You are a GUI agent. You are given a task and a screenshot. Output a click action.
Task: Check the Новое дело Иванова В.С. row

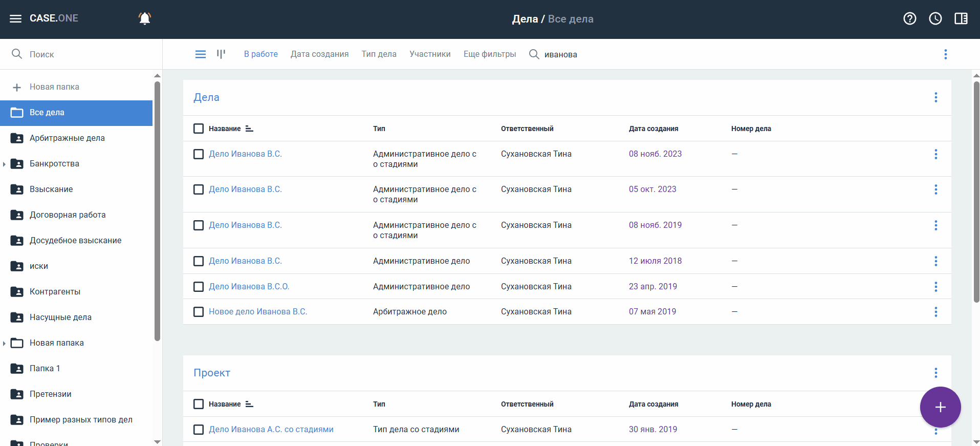coord(199,312)
